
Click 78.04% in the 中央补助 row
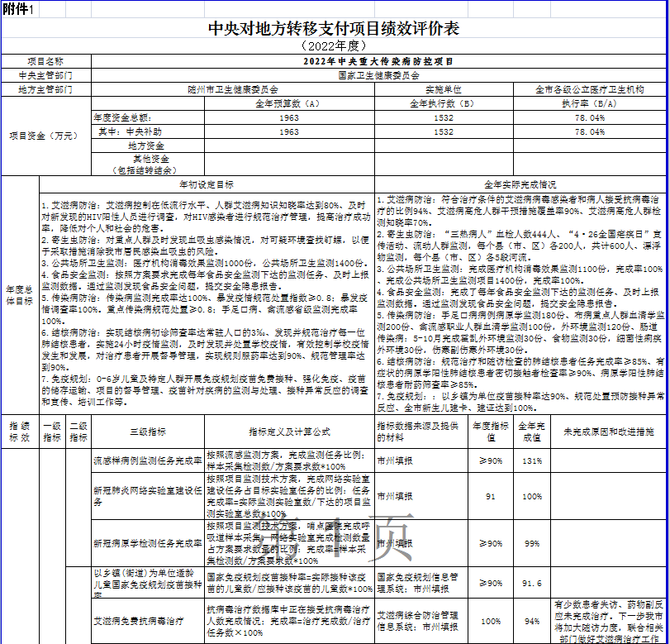(x=590, y=131)
